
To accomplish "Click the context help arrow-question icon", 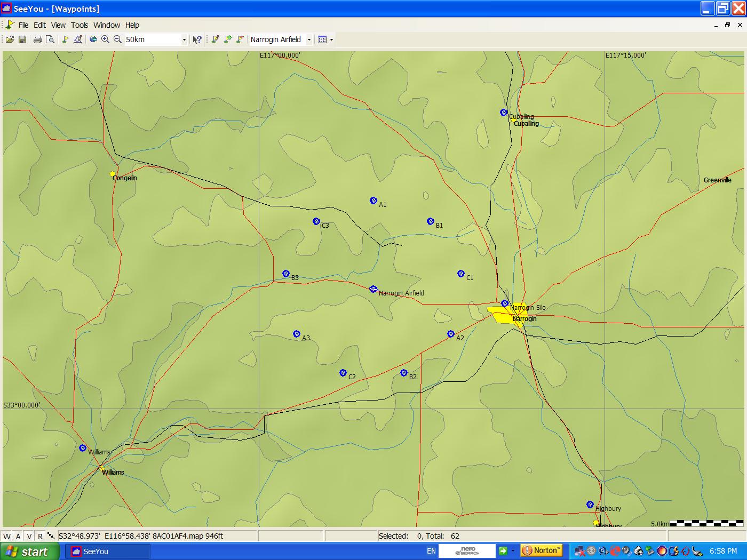I will pos(197,39).
